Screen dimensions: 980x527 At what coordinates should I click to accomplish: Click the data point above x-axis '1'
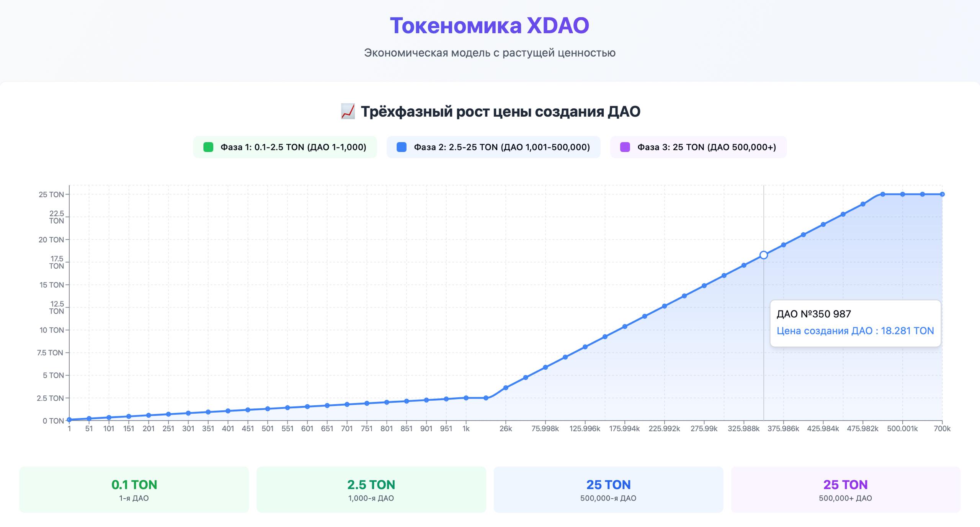coord(69,419)
